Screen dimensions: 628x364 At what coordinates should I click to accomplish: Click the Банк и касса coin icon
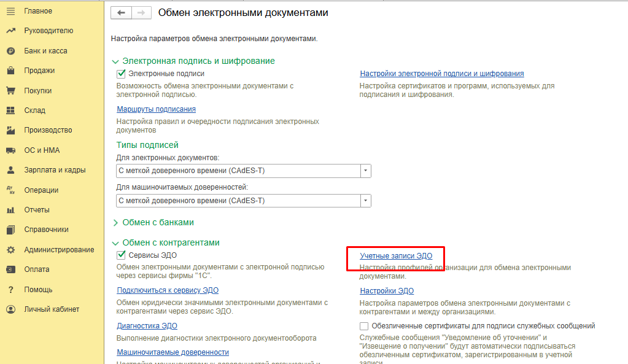[x=11, y=51]
